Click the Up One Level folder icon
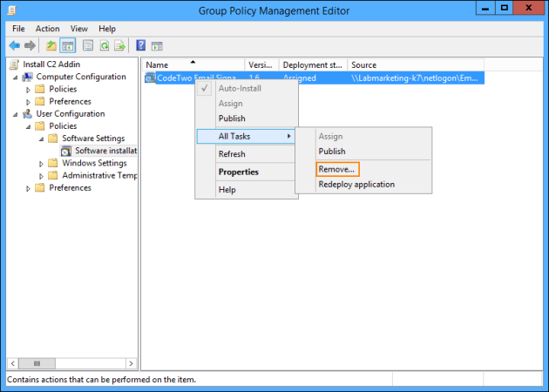 pyautogui.click(x=51, y=45)
